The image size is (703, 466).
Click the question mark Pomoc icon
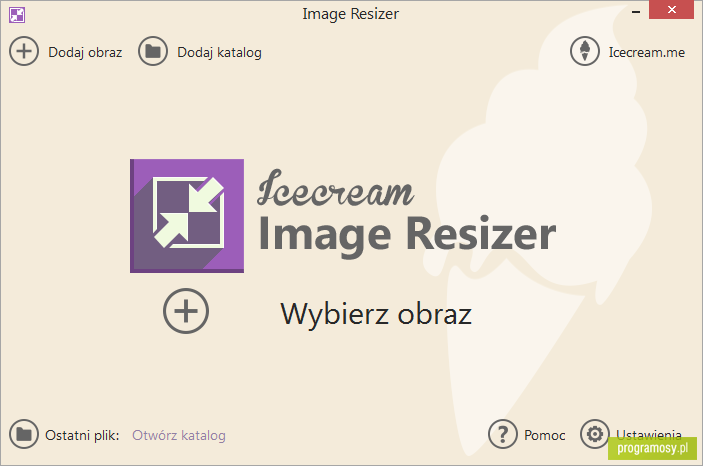pos(503,434)
